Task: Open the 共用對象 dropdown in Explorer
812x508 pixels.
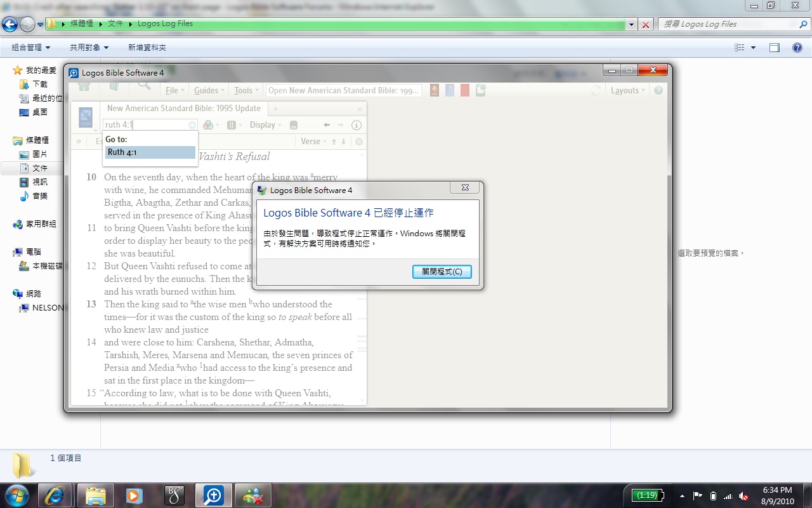Action: (89, 48)
